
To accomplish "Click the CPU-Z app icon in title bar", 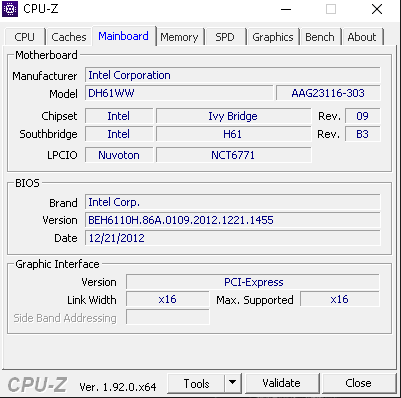I will click(x=10, y=9).
